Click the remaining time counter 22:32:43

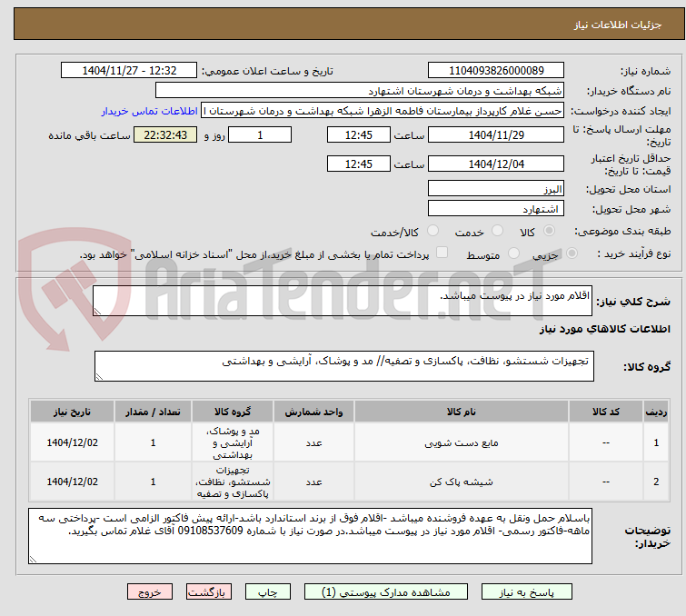point(165,134)
